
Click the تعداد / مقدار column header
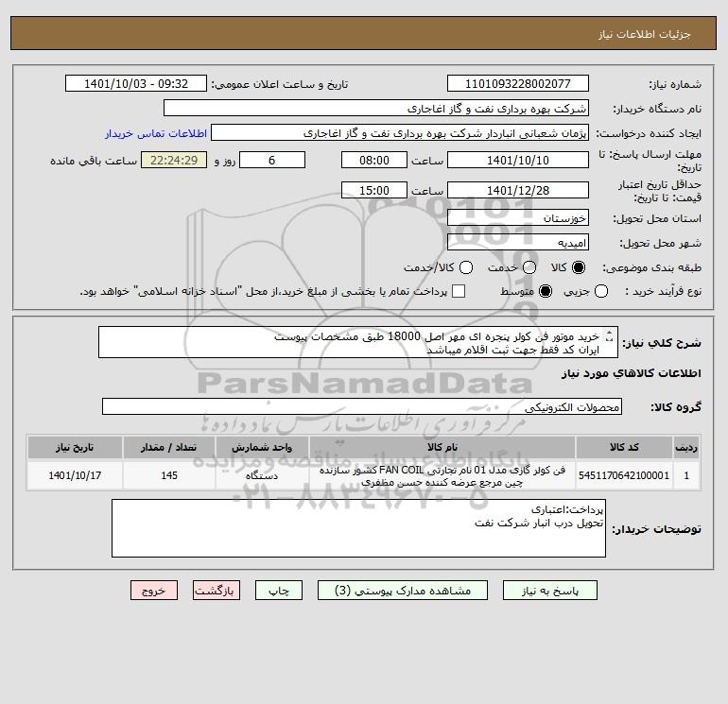pyautogui.click(x=169, y=447)
